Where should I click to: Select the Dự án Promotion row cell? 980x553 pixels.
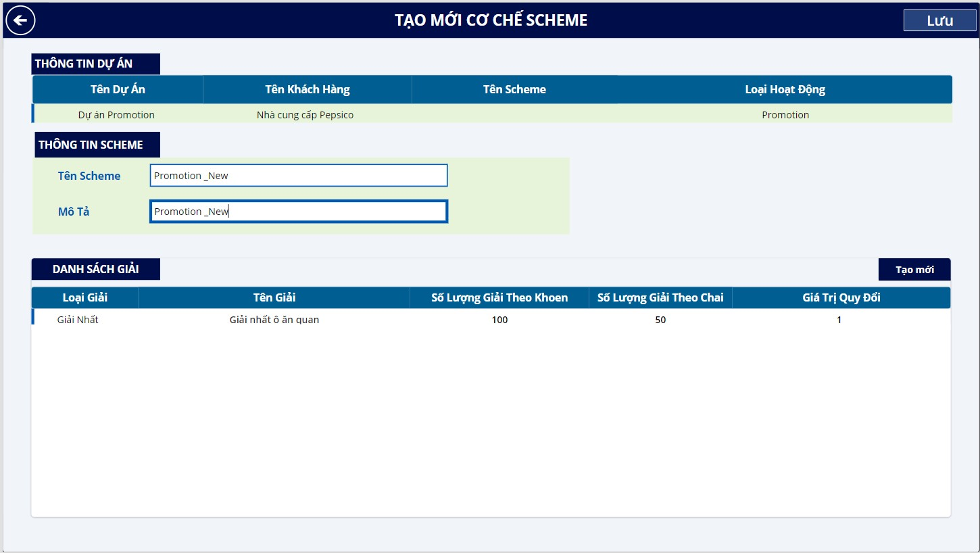[116, 115]
